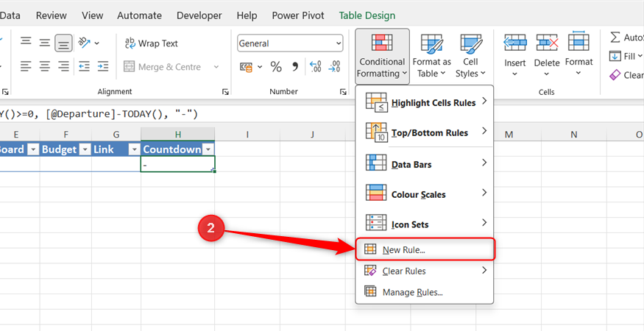Image resolution: width=644 pixels, height=331 pixels.
Task: Open the Power Pivot tab
Action: pyautogui.click(x=298, y=15)
